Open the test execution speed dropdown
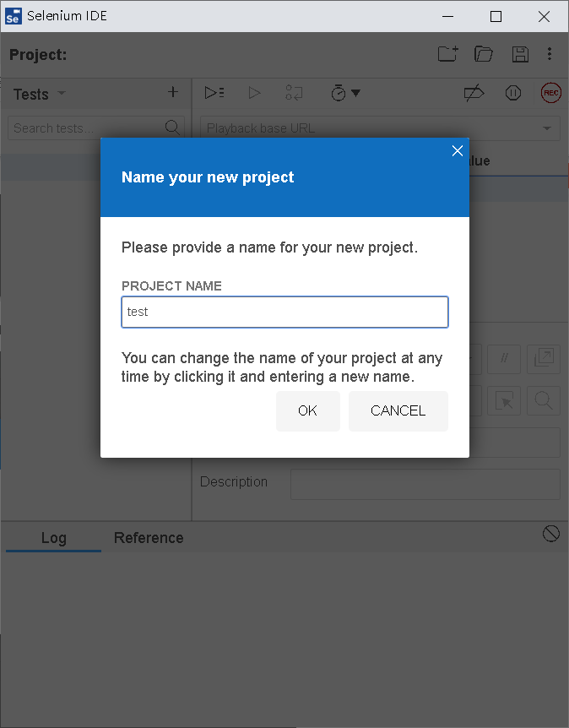 pos(345,93)
